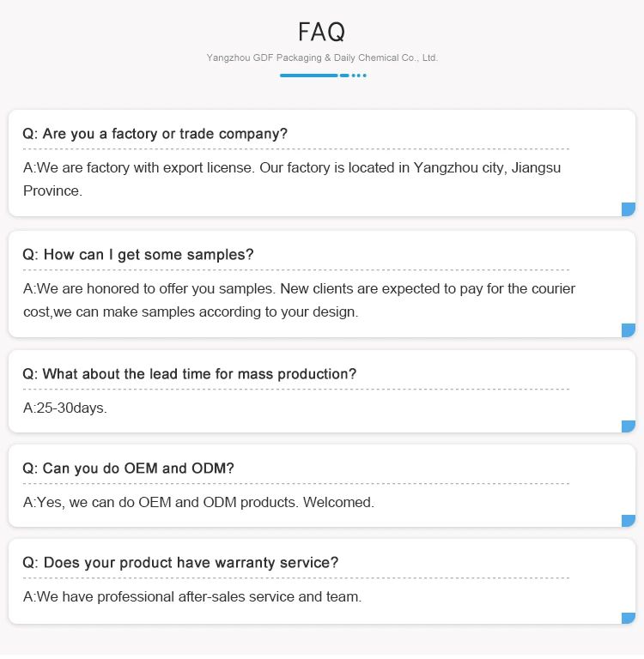Select the answer about paying courier cost

299,299
